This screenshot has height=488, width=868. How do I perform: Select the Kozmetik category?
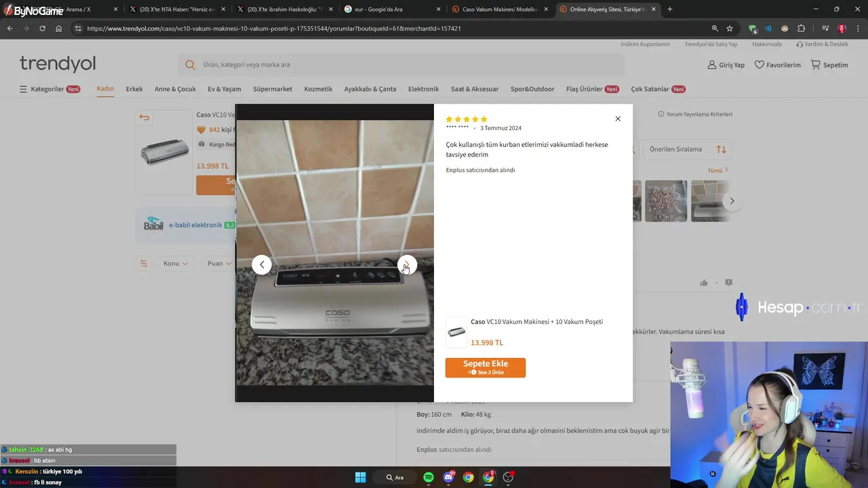[x=318, y=89]
